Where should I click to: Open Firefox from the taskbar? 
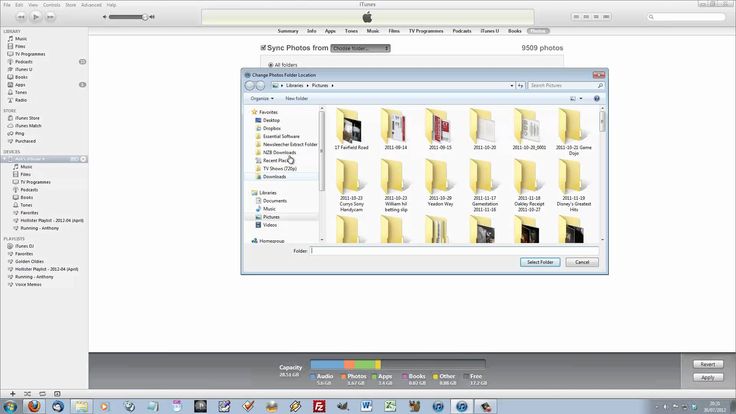coord(34,406)
